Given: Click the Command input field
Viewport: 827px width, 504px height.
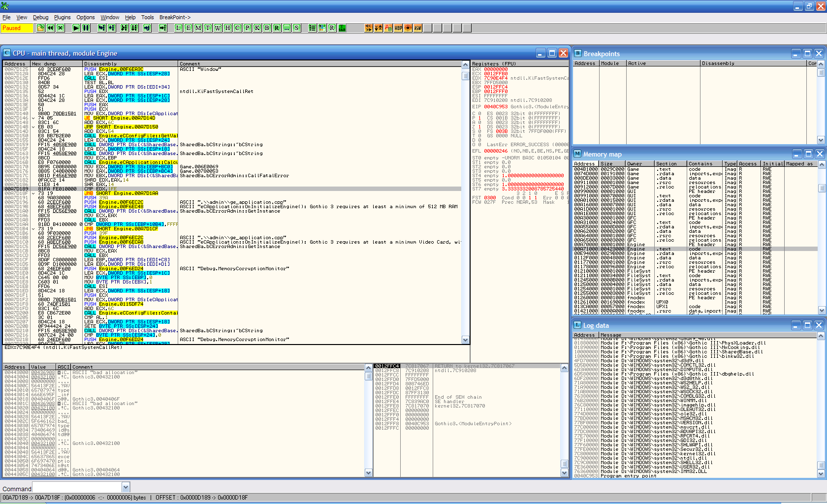Looking at the screenshot, I should click(x=76, y=488).
